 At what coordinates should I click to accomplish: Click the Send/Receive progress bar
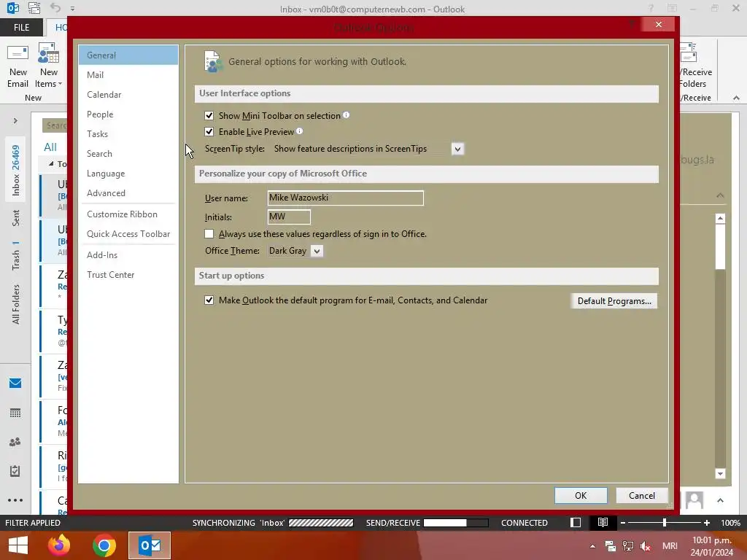(x=456, y=523)
